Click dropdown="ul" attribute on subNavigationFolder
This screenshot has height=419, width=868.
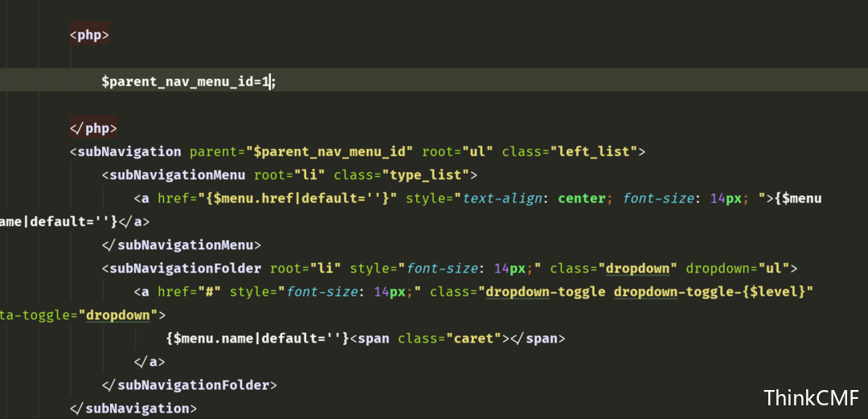point(737,269)
